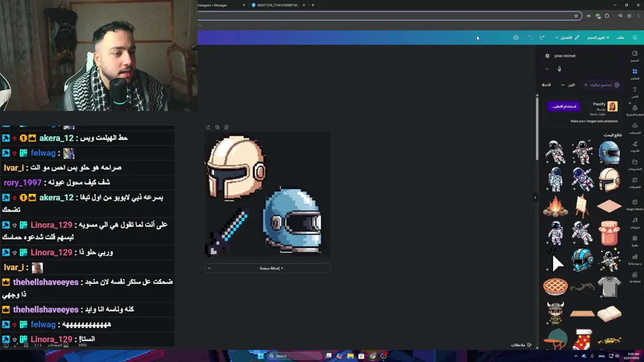Open Chrome from the taskbar
This screenshot has height=362, width=644.
tap(372, 356)
